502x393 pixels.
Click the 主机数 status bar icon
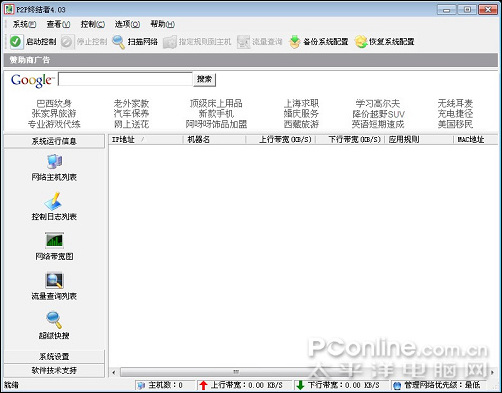[141, 385]
